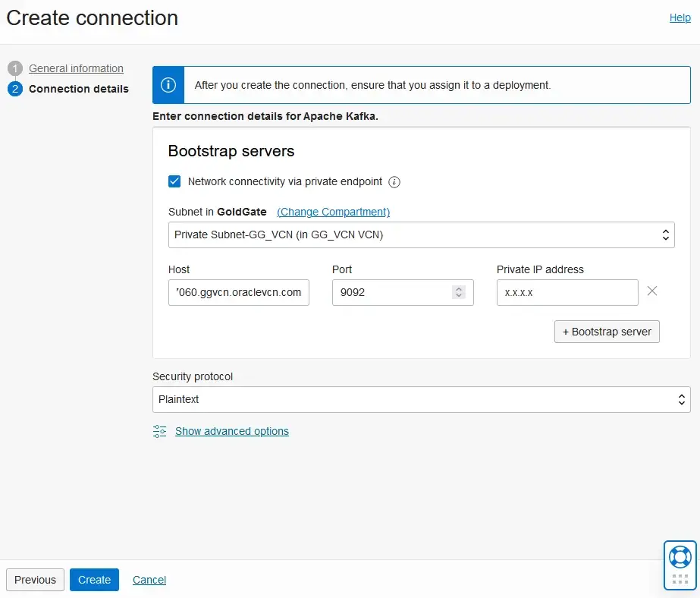Open the Subnet selection dropdown

(x=421, y=234)
